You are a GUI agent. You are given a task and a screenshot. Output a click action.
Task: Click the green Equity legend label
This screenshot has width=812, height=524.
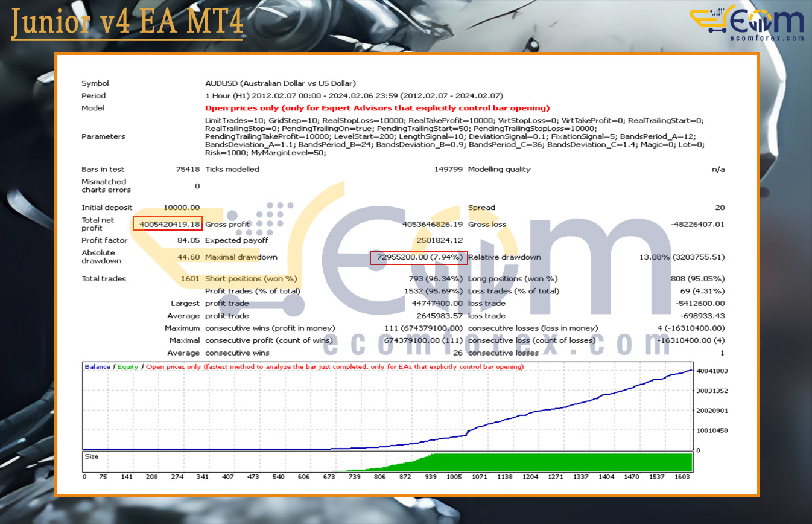[x=127, y=366]
